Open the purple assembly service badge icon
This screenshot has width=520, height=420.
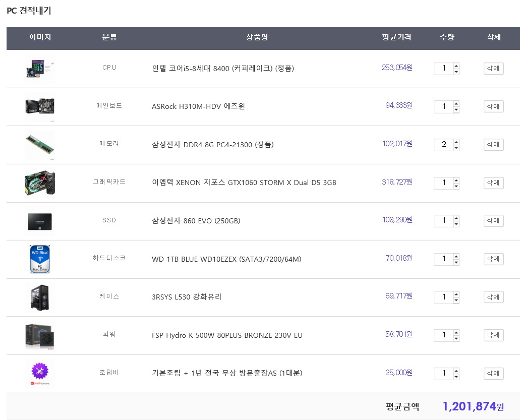(x=40, y=374)
